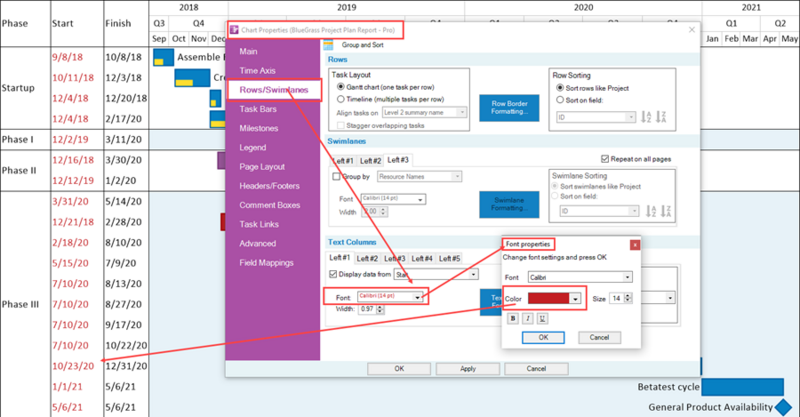Switch to the Left#2 text column tab

click(367, 258)
